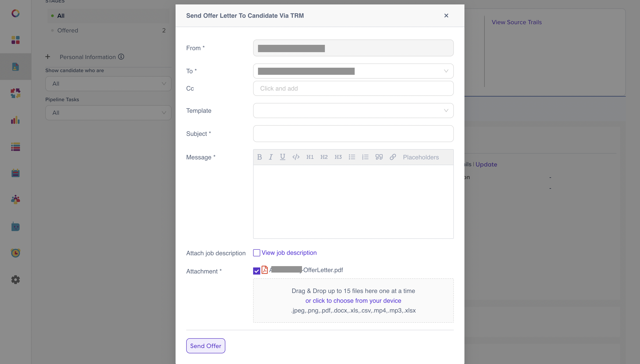Uncheck the OfferLetter.pdf attachment checkbox
The height and width of the screenshot is (364, 640).
click(x=256, y=271)
